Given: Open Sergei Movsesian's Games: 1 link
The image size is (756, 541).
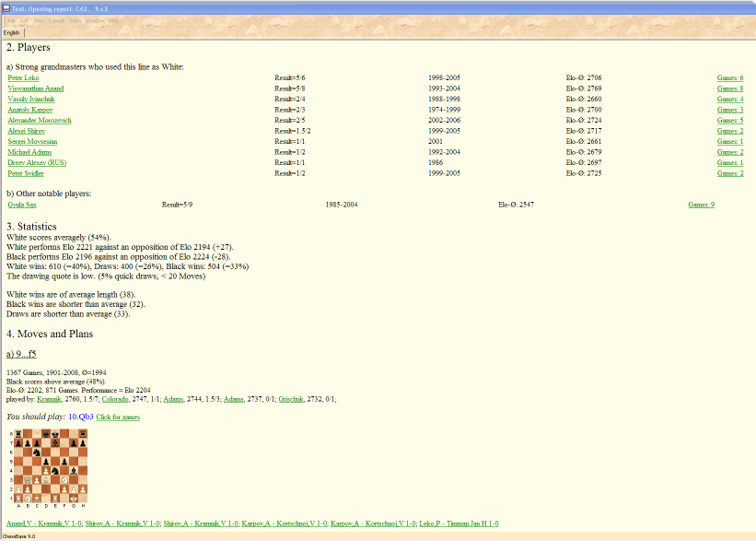Looking at the screenshot, I should 730,141.
